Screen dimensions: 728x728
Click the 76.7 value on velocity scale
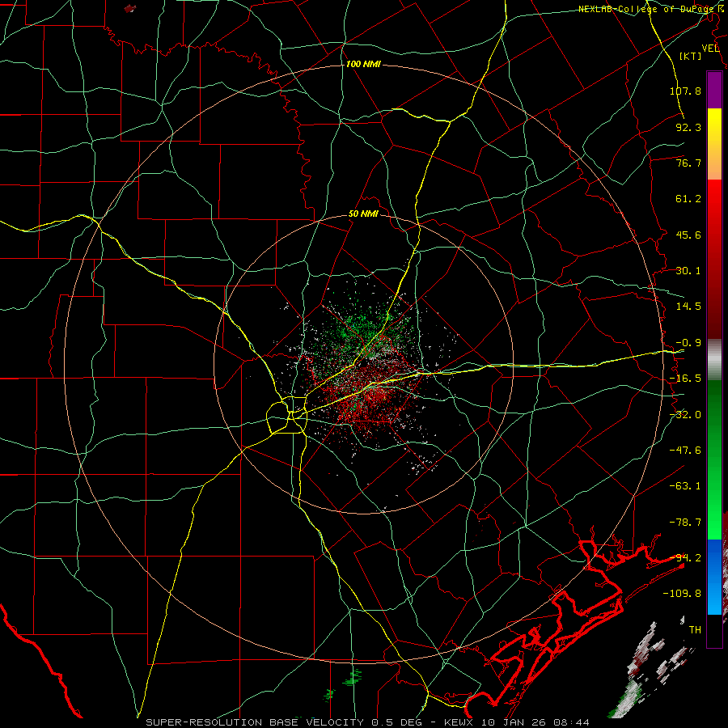coord(688,163)
